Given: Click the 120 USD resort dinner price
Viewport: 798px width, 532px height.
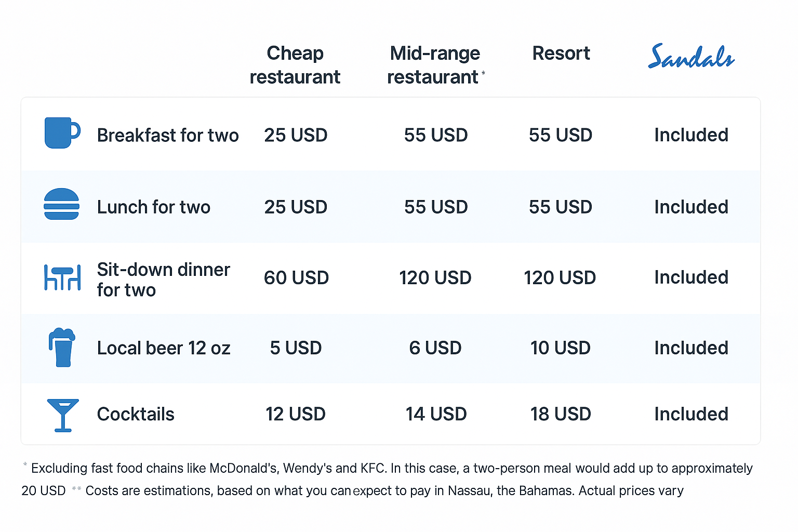Looking at the screenshot, I should click(560, 278).
